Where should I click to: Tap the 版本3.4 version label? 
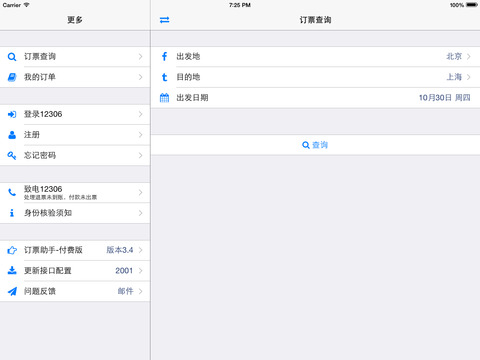click(x=120, y=250)
